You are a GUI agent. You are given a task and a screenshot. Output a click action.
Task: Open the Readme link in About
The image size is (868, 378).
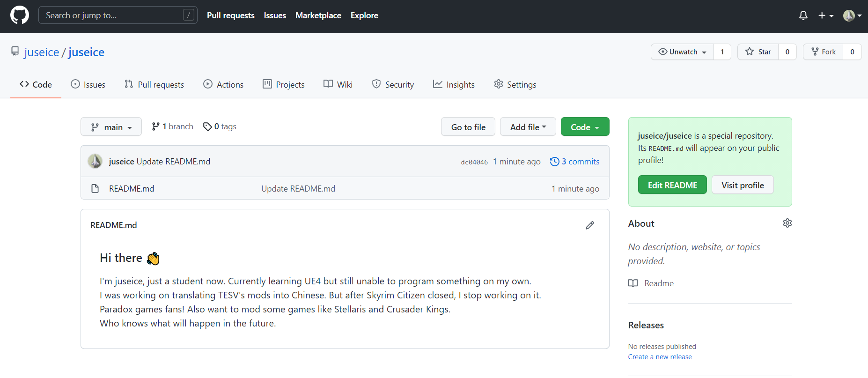(x=659, y=283)
